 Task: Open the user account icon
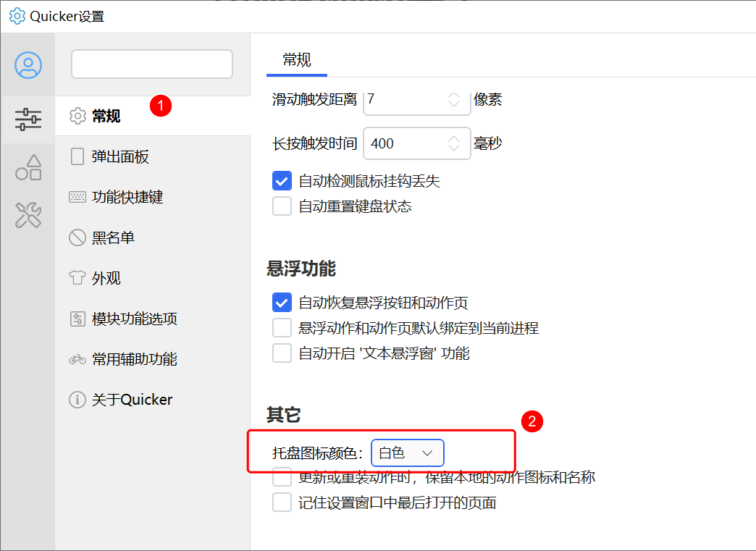28,65
